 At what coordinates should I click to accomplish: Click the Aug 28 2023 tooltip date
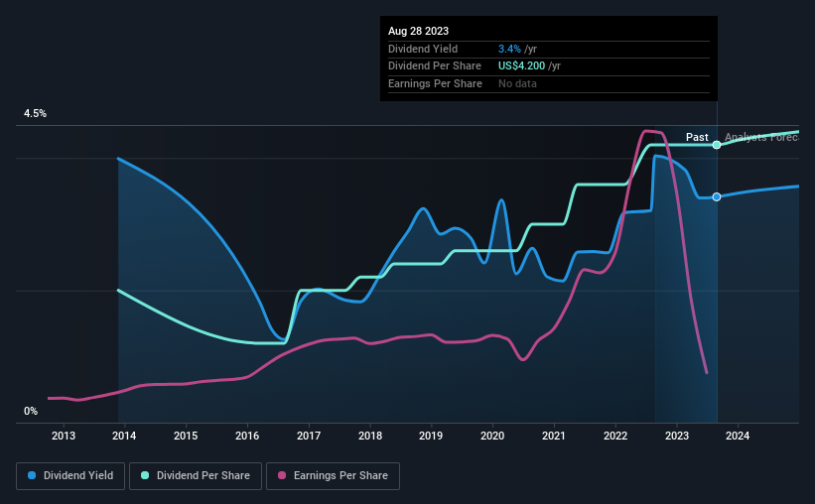tap(418, 31)
